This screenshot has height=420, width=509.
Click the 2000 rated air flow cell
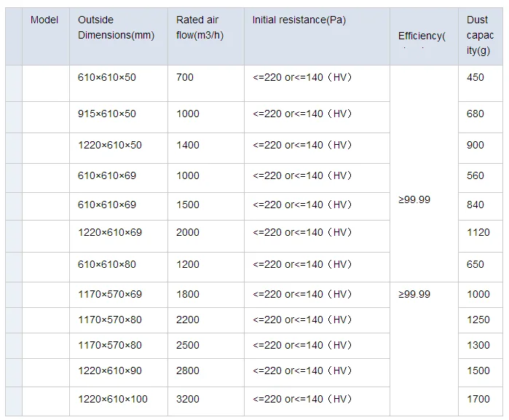188,233
